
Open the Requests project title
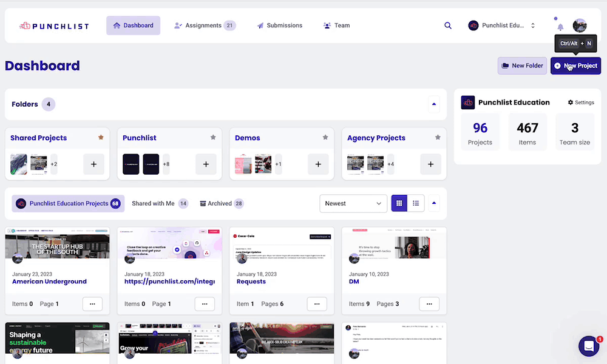pyautogui.click(x=251, y=281)
